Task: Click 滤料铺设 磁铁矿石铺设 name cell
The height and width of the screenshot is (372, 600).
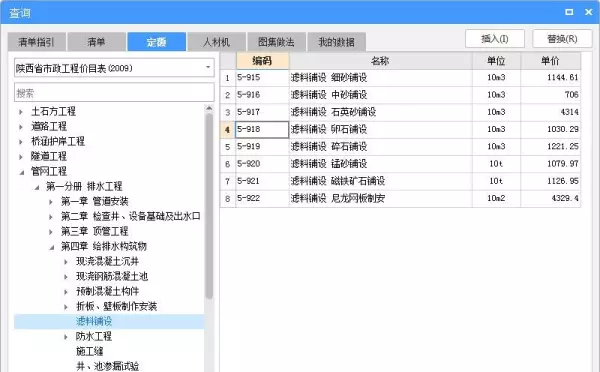Action: pos(380,181)
